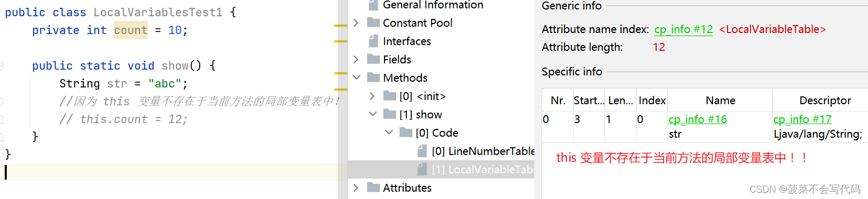Click the Descriptor column header
The image size is (868, 199).
[x=825, y=101]
